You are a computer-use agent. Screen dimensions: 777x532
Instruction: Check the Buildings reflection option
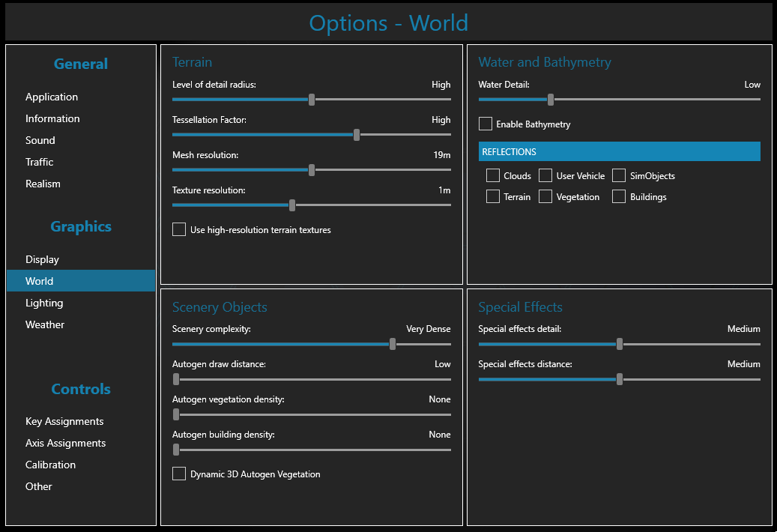pos(619,196)
